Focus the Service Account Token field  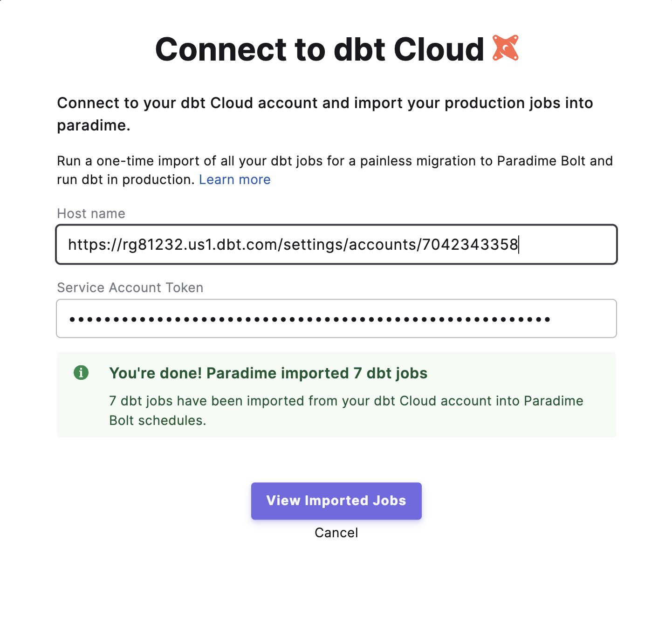click(x=336, y=319)
